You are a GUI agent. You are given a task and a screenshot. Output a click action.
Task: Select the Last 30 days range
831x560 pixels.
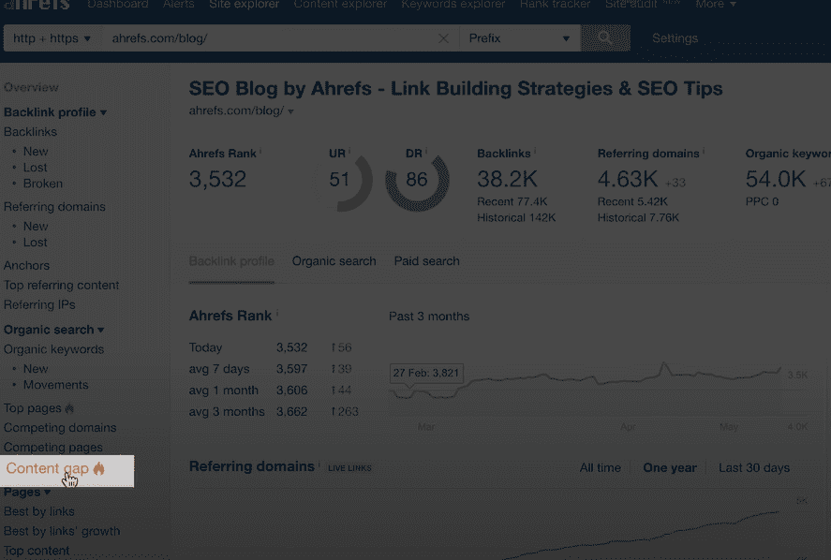(x=754, y=468)
